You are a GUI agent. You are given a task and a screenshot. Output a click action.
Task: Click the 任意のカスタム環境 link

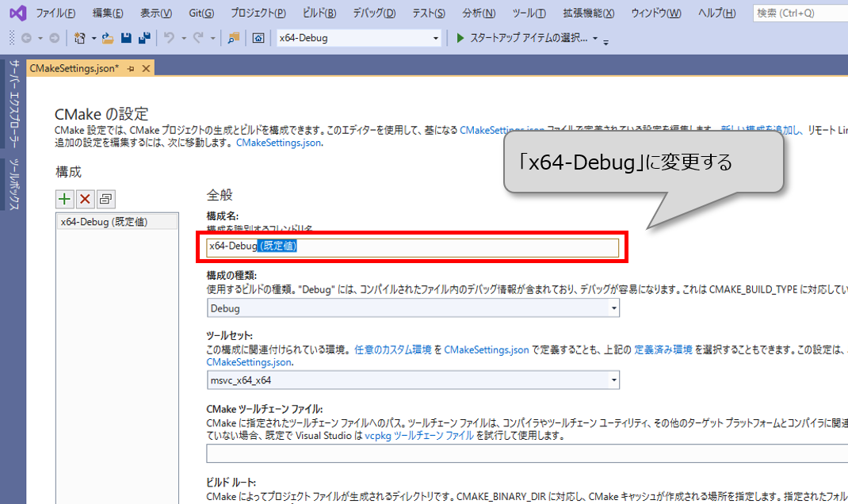(392, 350)
